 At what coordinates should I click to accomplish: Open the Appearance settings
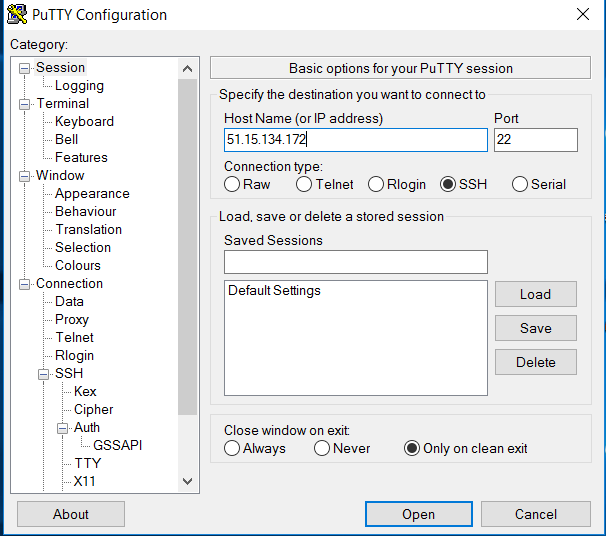[92, 193]
